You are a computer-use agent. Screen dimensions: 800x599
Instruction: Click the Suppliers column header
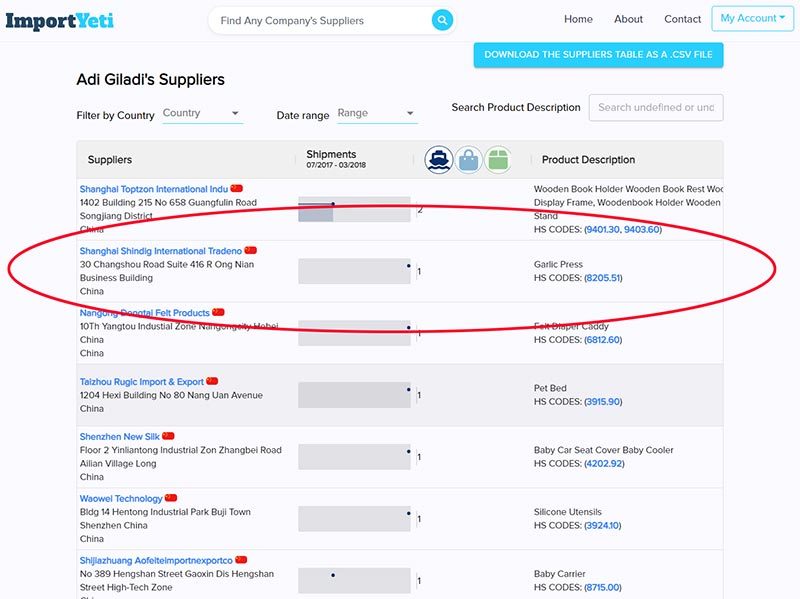pyautogui.click(x=110, y=160)
